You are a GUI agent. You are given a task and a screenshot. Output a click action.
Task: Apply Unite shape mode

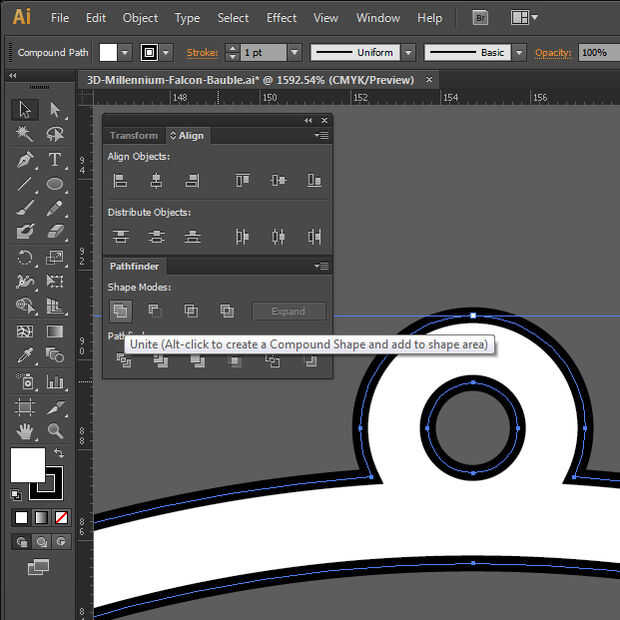pos(120,311)
